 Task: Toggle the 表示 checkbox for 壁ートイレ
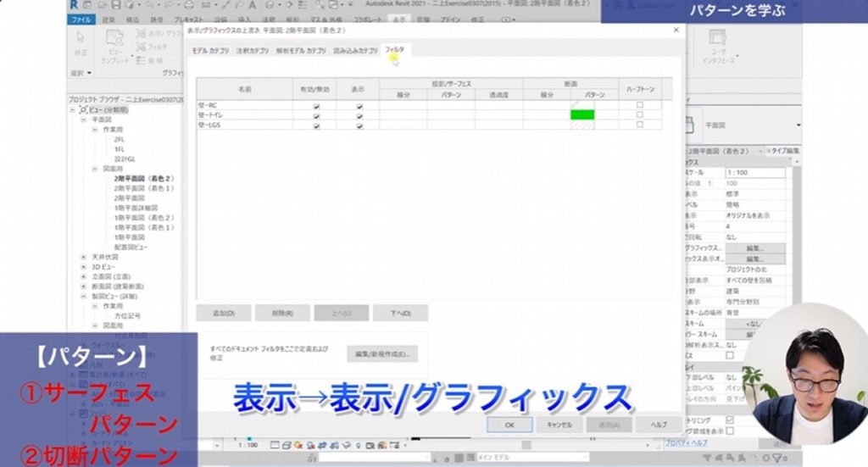tap(359, 115)
